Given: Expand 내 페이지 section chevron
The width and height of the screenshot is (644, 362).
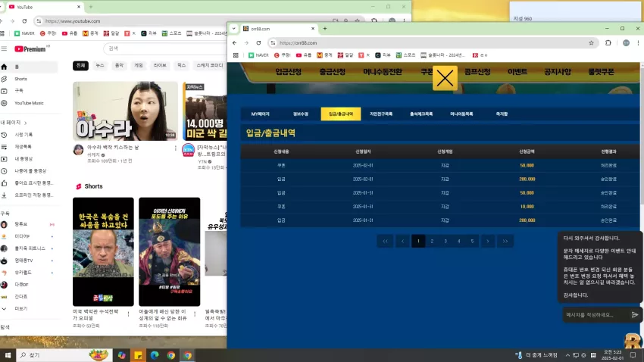Looking at the screenshot, I should (26, 123).
